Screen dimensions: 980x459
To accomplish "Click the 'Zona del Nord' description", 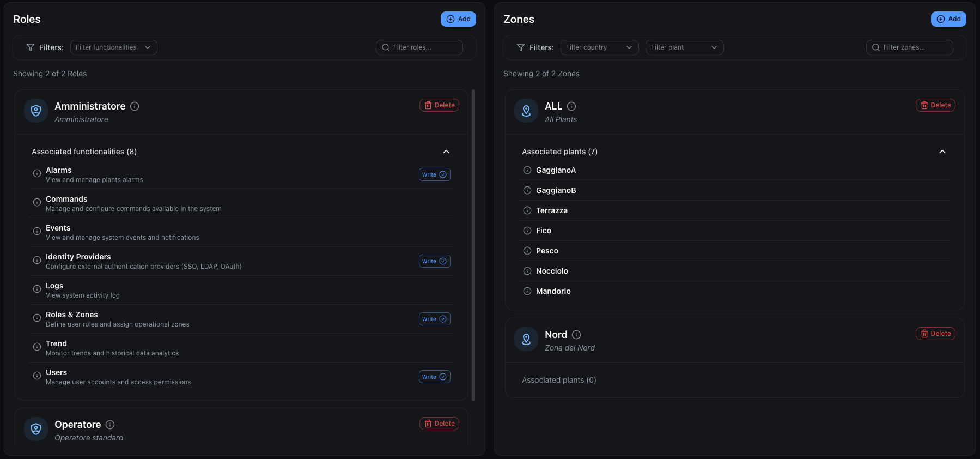I will click(x=570, y=348).
